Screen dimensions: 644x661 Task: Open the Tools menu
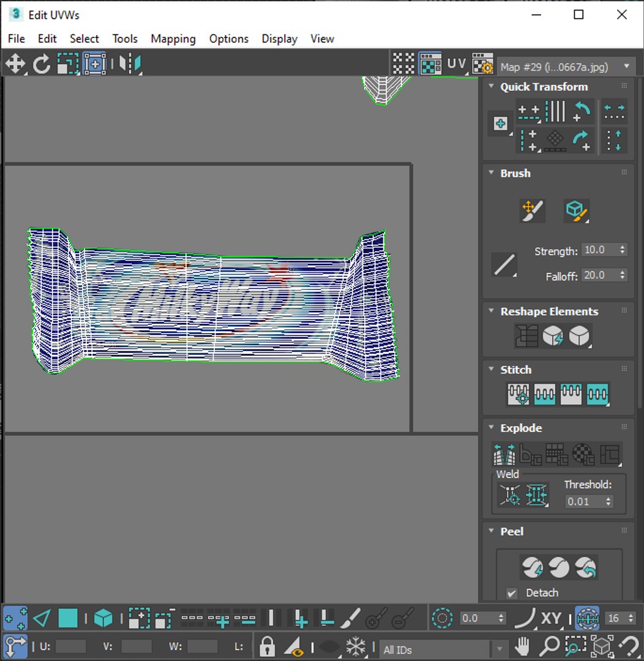(x=125, y=39)
